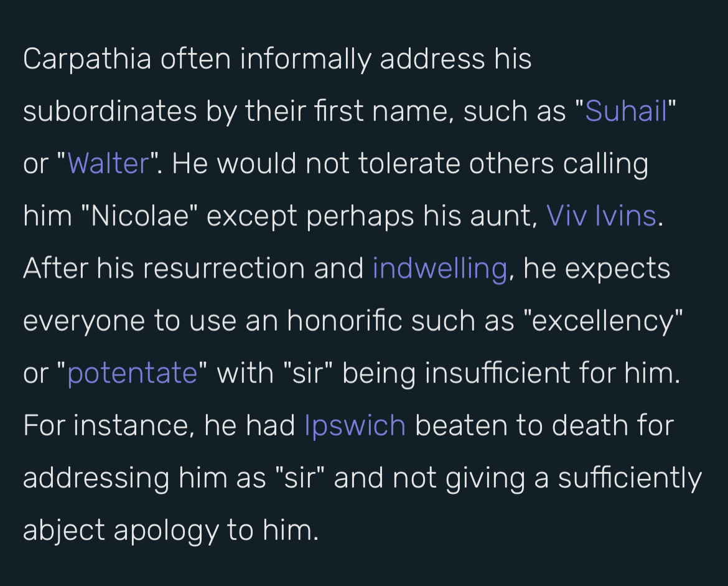Open the potentate link
Image resolution: width=728 pixels, height=586 pixels.
click(133, 374)
